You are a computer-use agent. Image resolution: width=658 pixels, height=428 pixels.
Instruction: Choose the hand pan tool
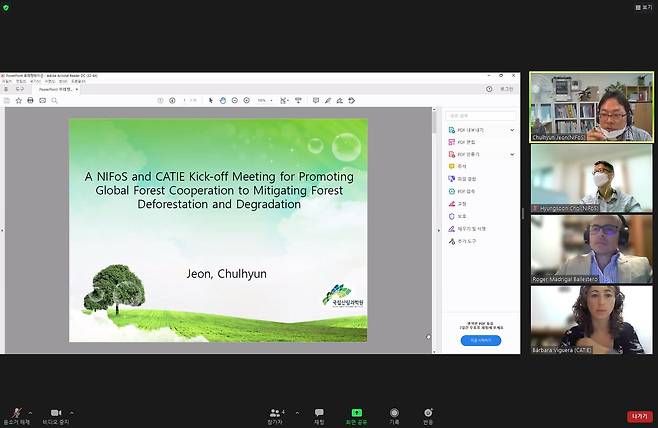point(223,100)
